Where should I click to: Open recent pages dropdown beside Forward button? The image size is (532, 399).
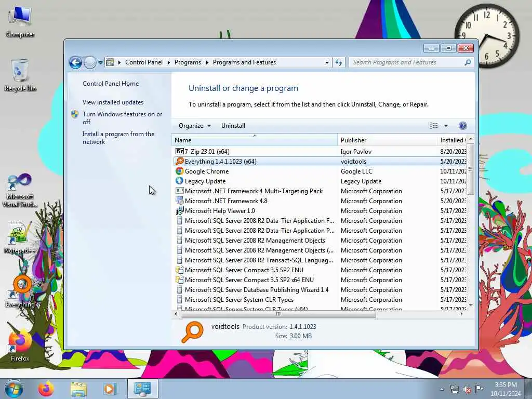[x=100, y=63]
